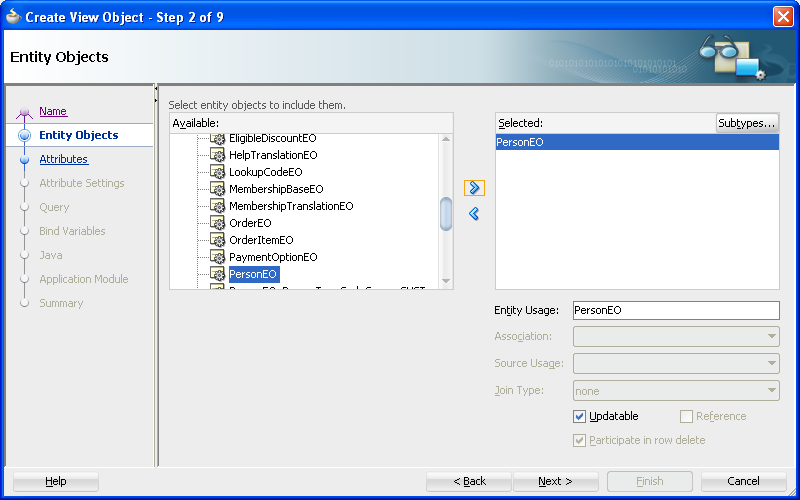Select EligibleDiscountEO in Available list
The height and width of the screenshot is (500, 800).
[272, 138]
